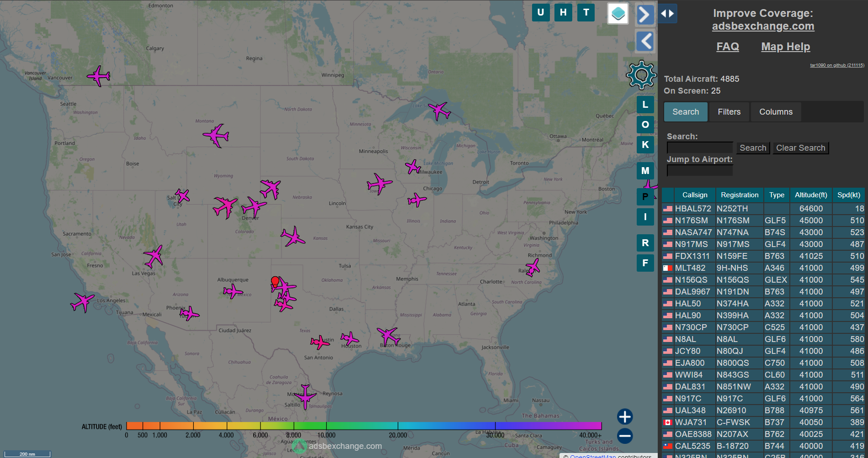The width and height of the screenshot is (868, 458).
Task: Click the aircraft icon near Milwaukee
Action: coord(413,167)
